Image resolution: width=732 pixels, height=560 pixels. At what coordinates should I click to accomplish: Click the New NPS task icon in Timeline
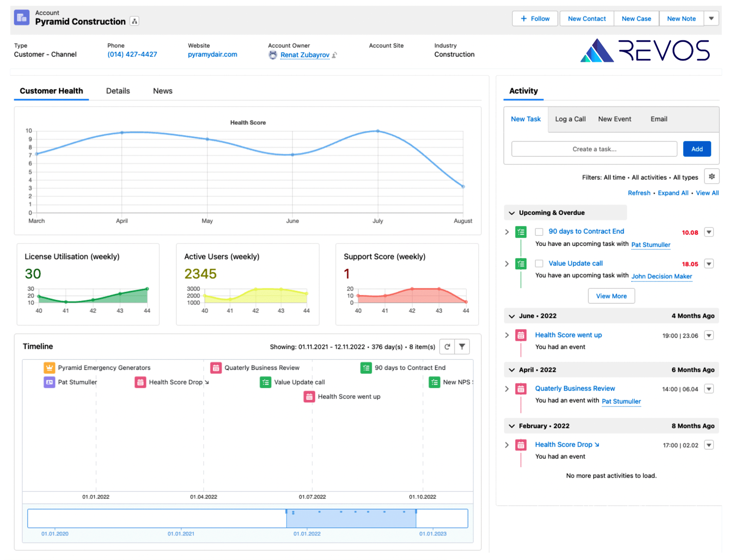pos(434,382)
